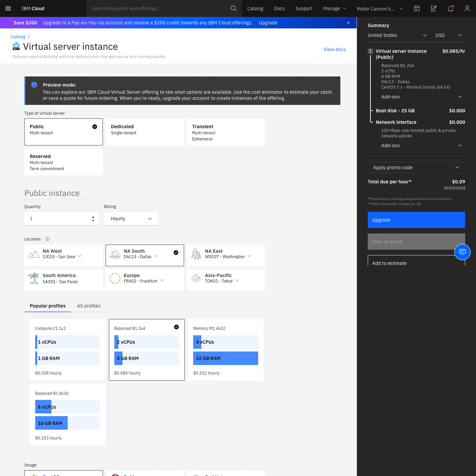Image resolution: width=476 pixels, height=476 pixels.
Task: Click the virtual server cloud icon
Action: pos(16,46)
